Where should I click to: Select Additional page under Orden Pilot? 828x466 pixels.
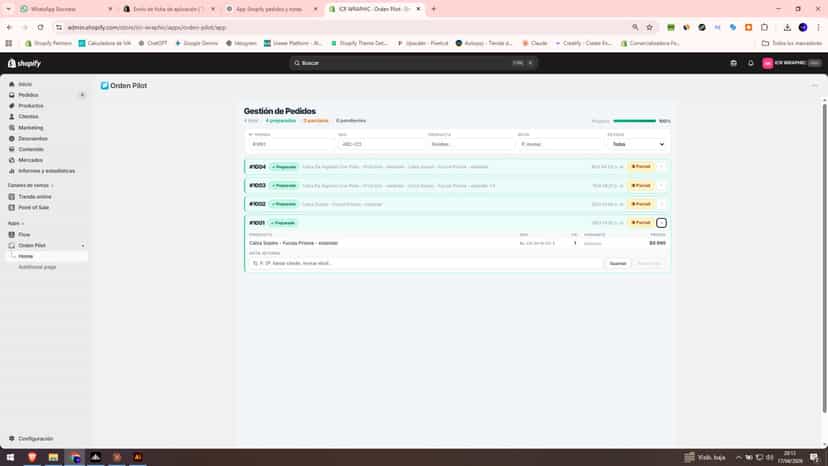tap(37, 267)
